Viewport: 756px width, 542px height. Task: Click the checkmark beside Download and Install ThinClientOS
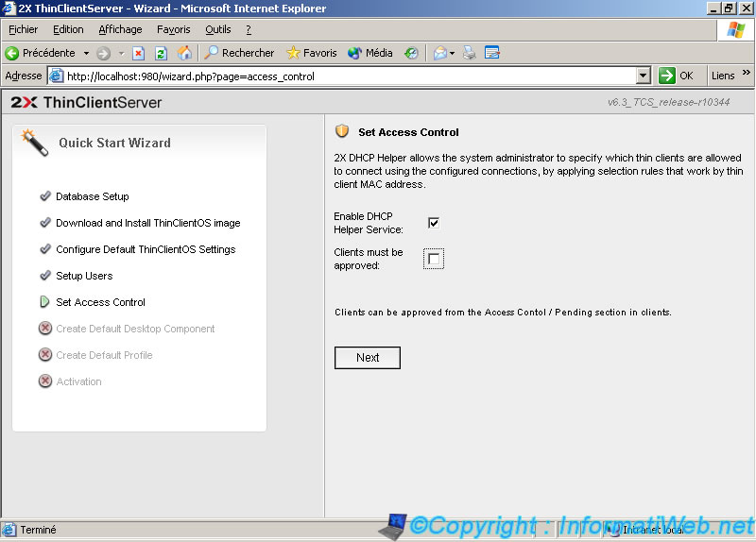(45, 223)
